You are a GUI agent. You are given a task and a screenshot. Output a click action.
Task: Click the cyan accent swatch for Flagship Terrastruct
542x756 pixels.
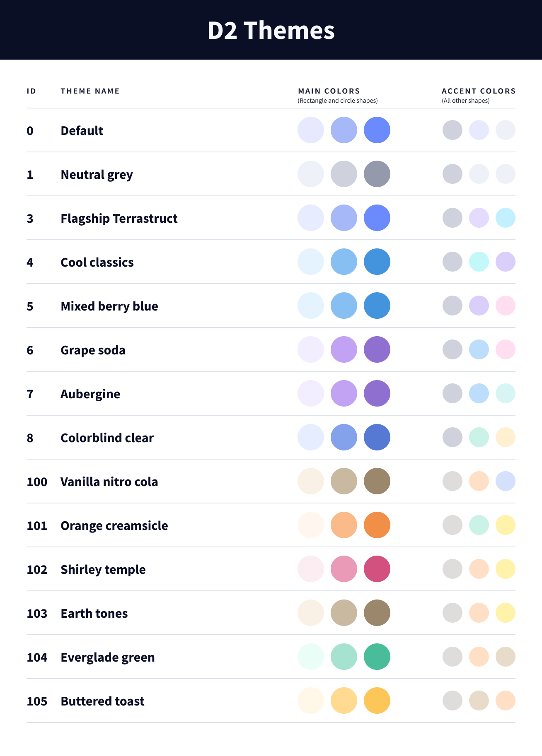click(x=505, y=218)
